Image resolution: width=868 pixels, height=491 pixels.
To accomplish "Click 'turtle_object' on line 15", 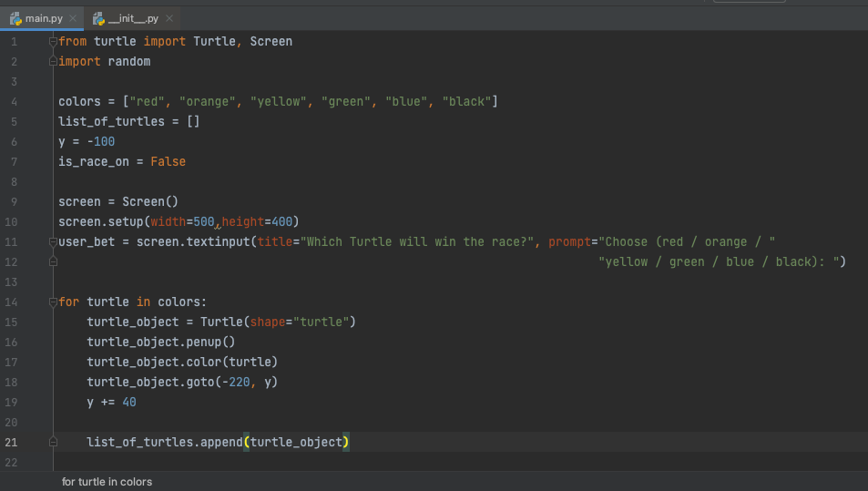I will [x=133, y=322].
